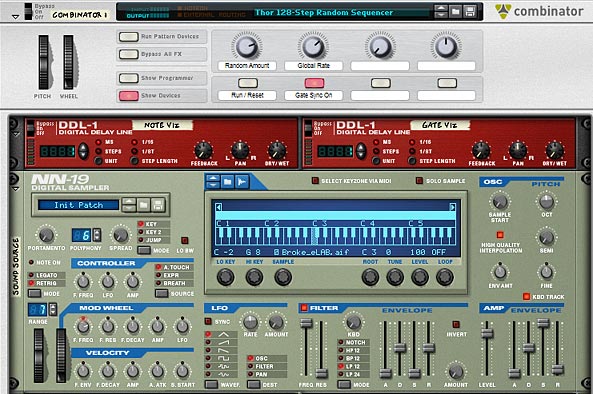The height and width of the screenshot is (394, 593).
Task: Toggle the Bypass All FX button
Action: pyautogui.click(x=128, y=54)
